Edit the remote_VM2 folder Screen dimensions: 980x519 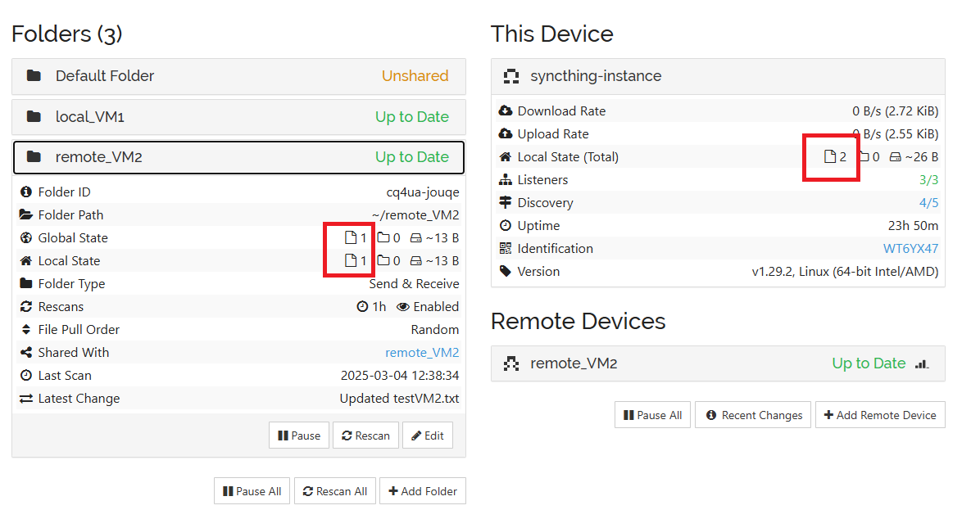click(427, 436)
